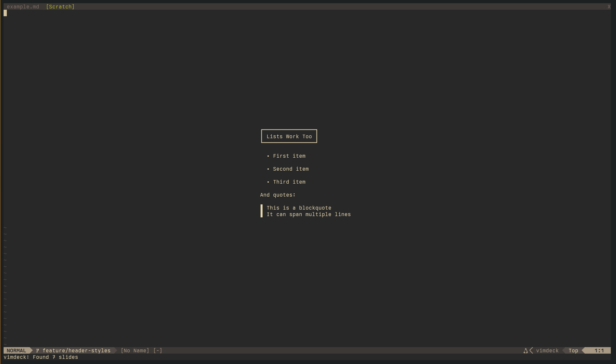
Task: Expand the feature/header-styles branch segment
Action: tap(77, 351)
